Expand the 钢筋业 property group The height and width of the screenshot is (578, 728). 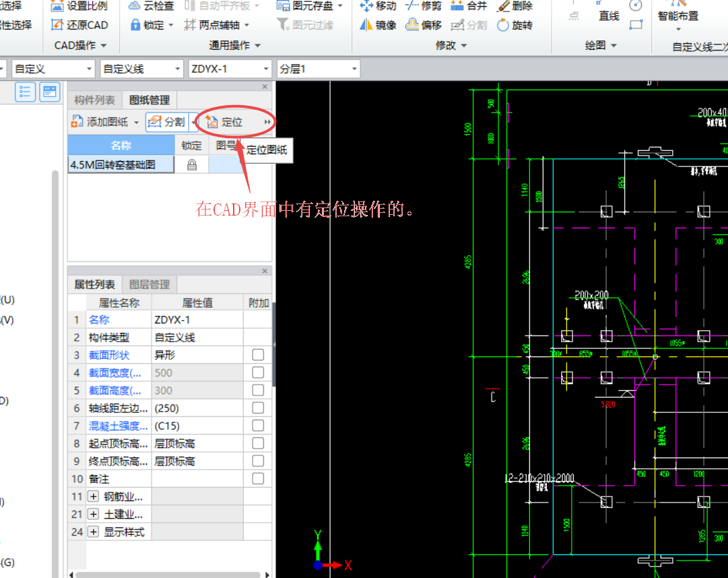point(94,496)
